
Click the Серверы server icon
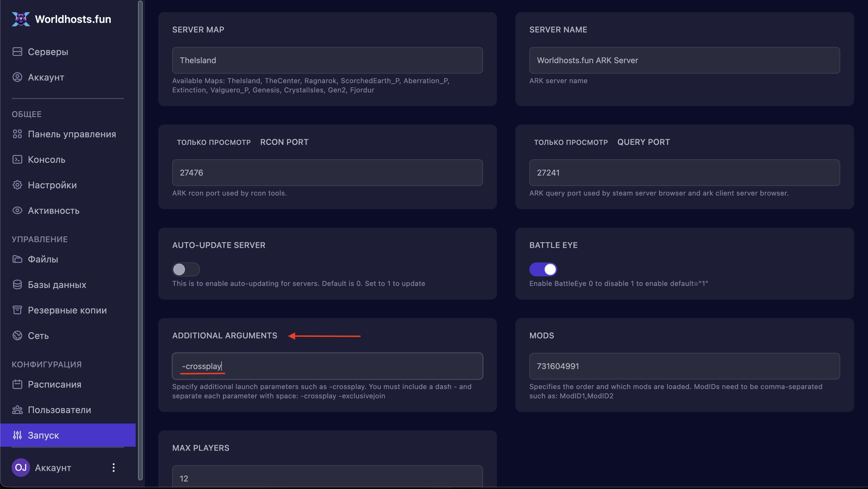(x=17, y=52)
